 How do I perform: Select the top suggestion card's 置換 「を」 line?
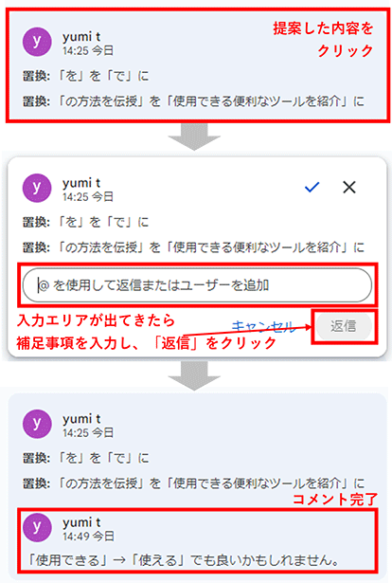click(86, 76)
